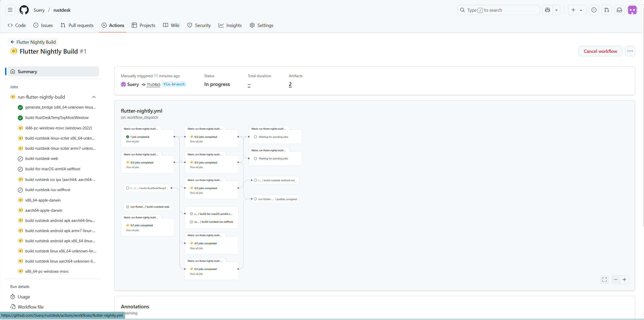
Task: Open the Security tab
Action: click(x=199, y=25)
